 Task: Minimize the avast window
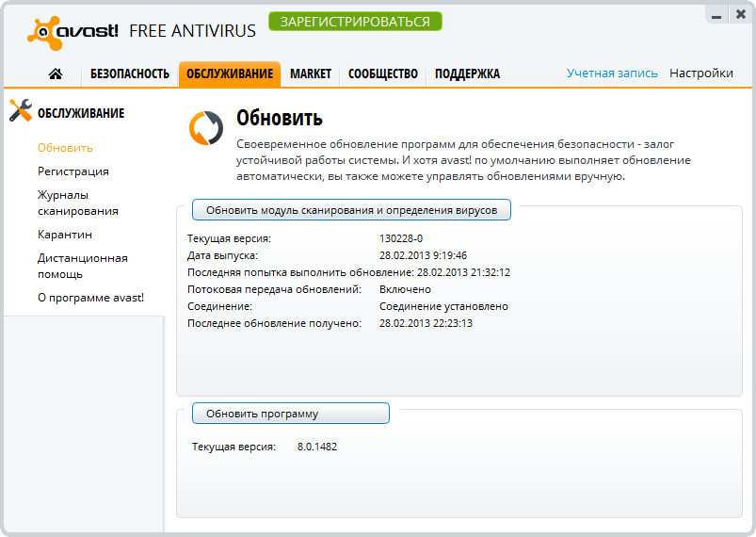(716, 15)
